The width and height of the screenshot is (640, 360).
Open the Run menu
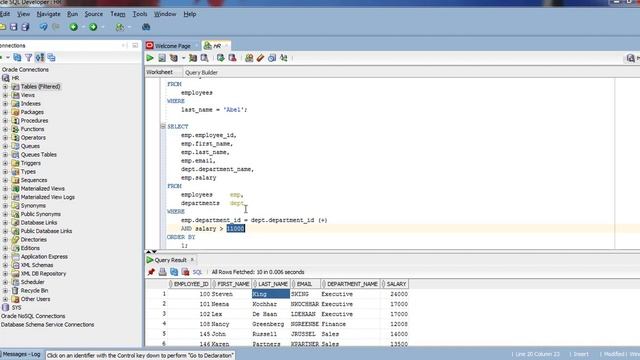tap(72, 14)
